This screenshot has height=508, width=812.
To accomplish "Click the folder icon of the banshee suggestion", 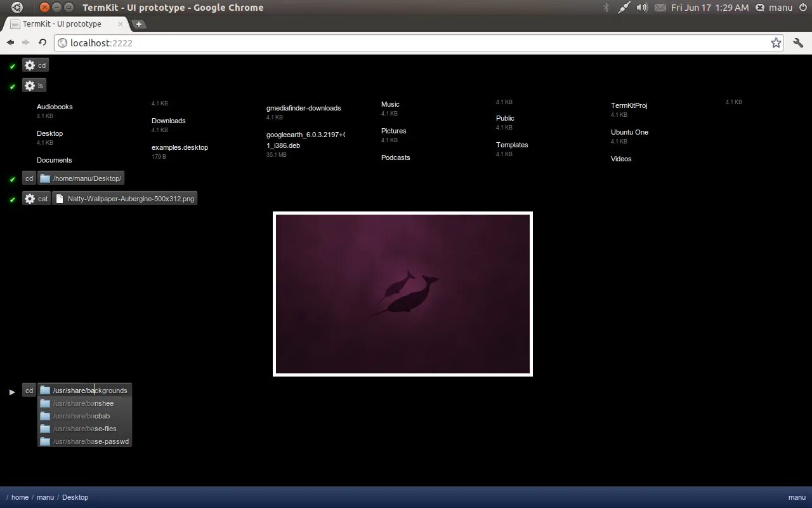I will coord(45,403).
